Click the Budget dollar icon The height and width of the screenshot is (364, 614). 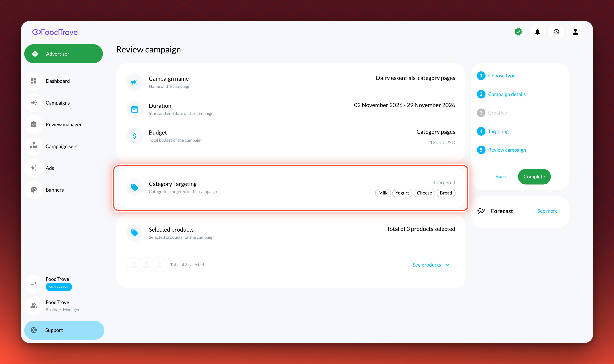134,136
